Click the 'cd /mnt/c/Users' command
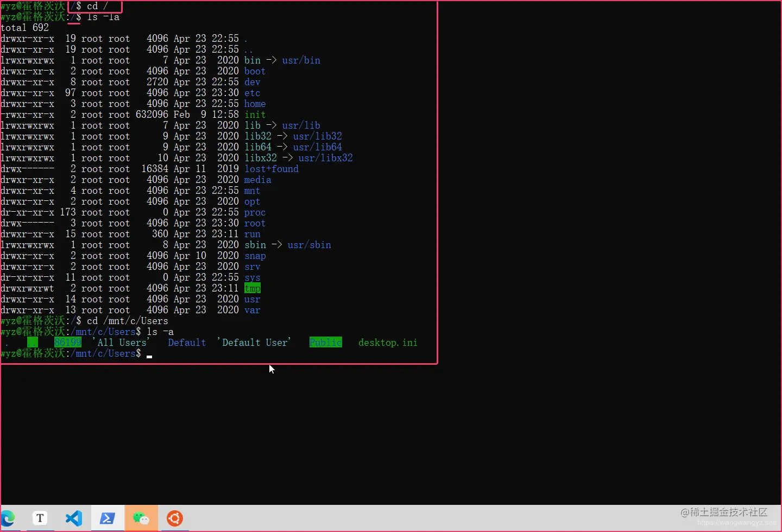The height and width of the screenshot is (532, 782). click(x=128, y=321)
